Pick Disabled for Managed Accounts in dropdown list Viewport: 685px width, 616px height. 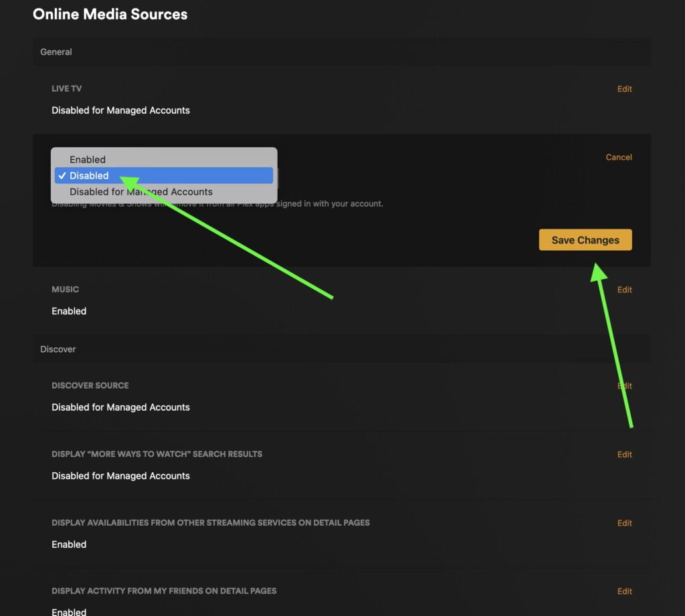pos(141,192)
